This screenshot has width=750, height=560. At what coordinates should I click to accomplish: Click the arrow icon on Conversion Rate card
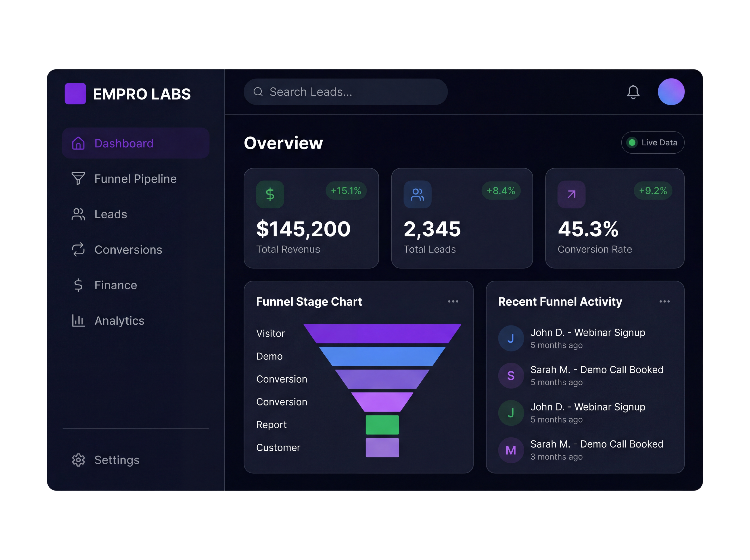click(x=571, y=194)
